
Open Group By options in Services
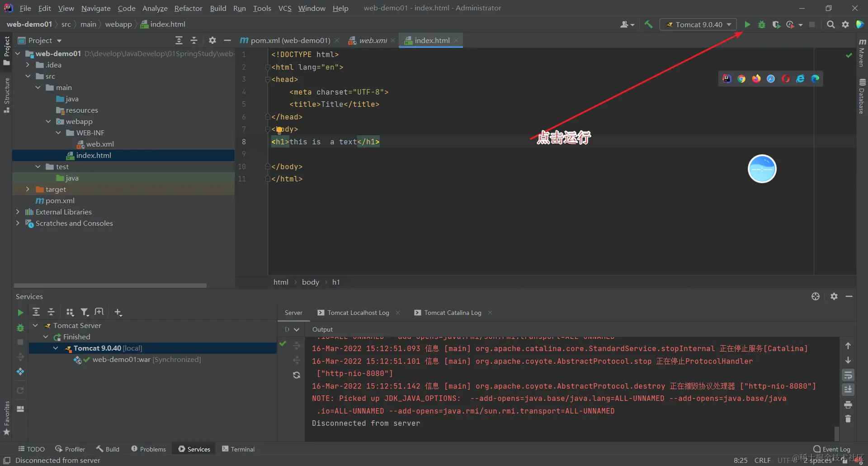[70, 312]
